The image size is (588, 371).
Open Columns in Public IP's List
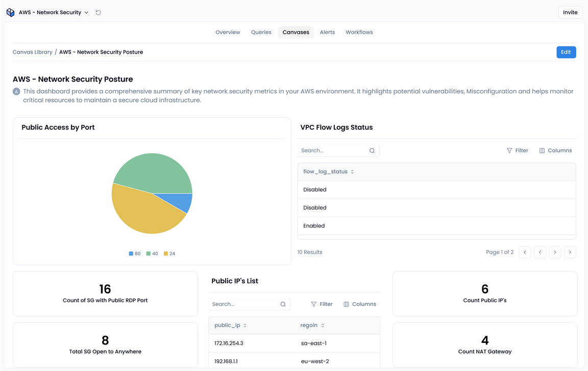[x=360, y=304]
